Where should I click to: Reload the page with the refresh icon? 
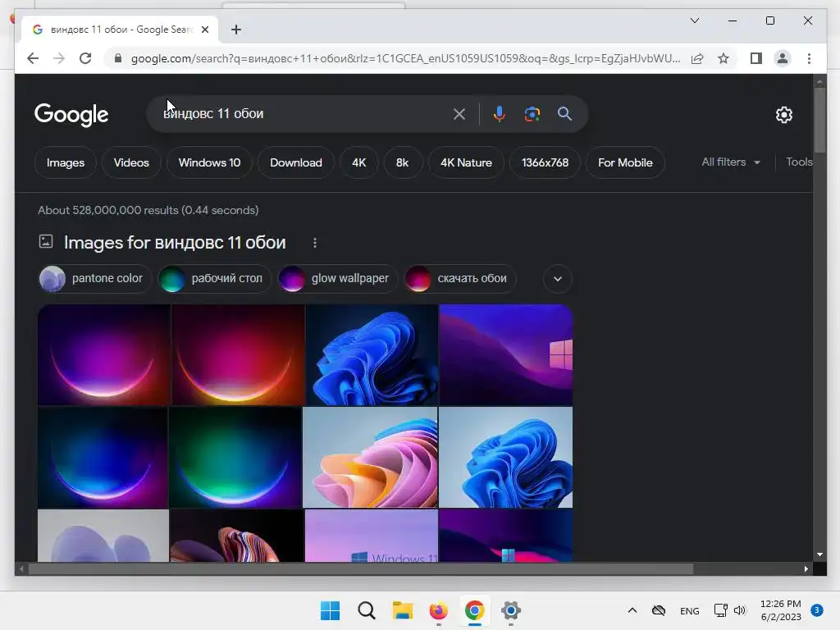[85, 58]
